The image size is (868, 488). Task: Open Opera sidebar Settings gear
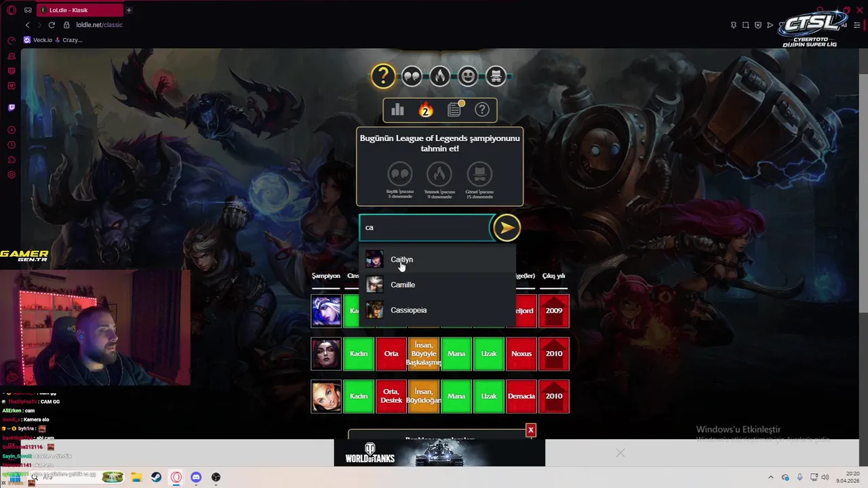[x=12, y=175]
